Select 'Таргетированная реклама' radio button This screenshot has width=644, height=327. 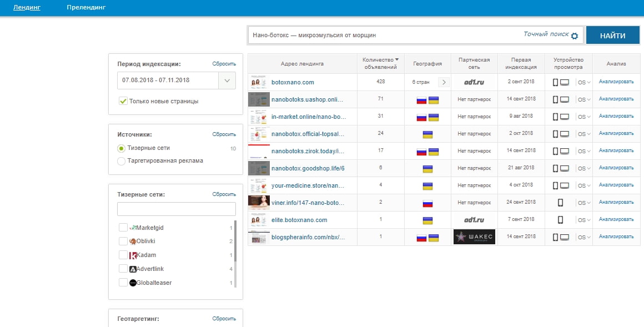tap(121, 161)
